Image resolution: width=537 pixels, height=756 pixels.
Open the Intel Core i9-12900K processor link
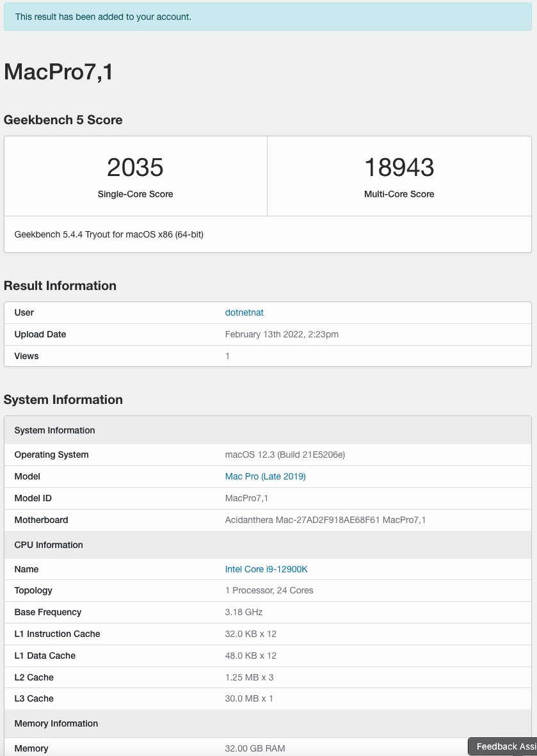(x=266, y=569)
